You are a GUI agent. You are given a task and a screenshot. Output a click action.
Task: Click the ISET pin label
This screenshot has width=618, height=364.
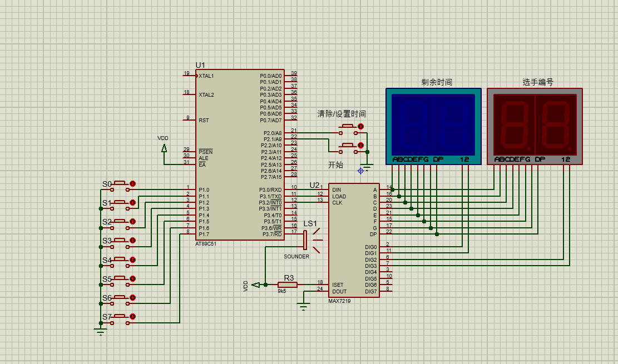[x=338, y=285]
